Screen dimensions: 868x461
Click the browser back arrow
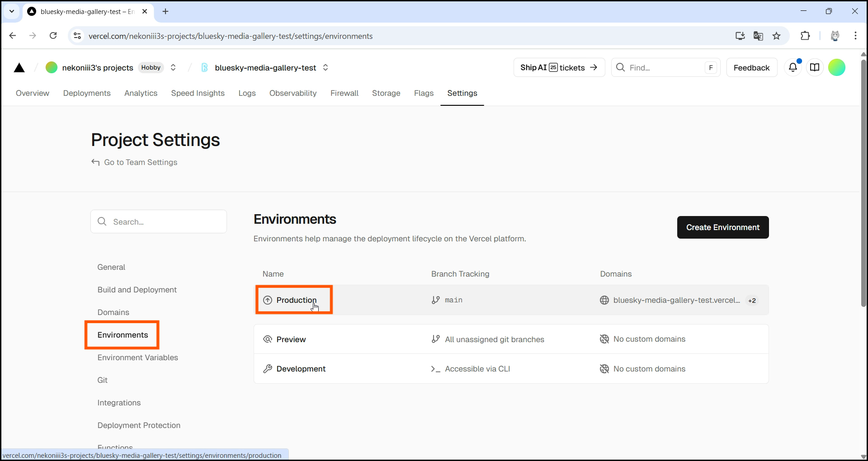tap(13, 36)
